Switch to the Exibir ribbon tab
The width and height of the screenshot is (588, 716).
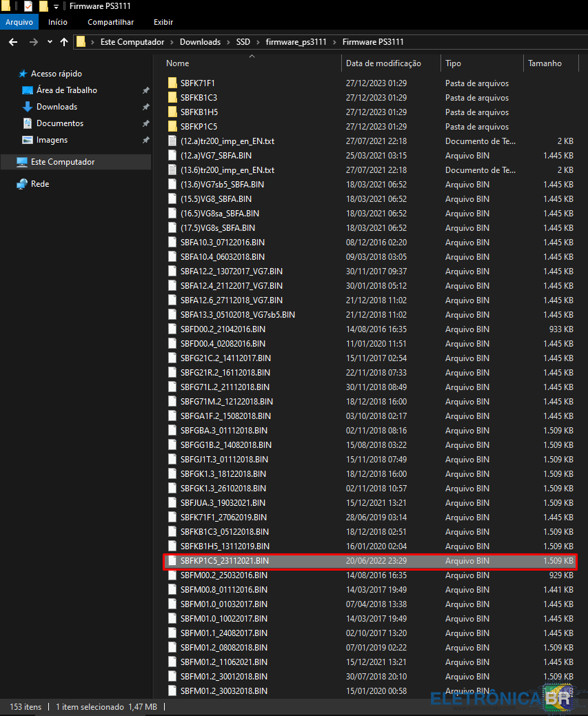[163, 22]
